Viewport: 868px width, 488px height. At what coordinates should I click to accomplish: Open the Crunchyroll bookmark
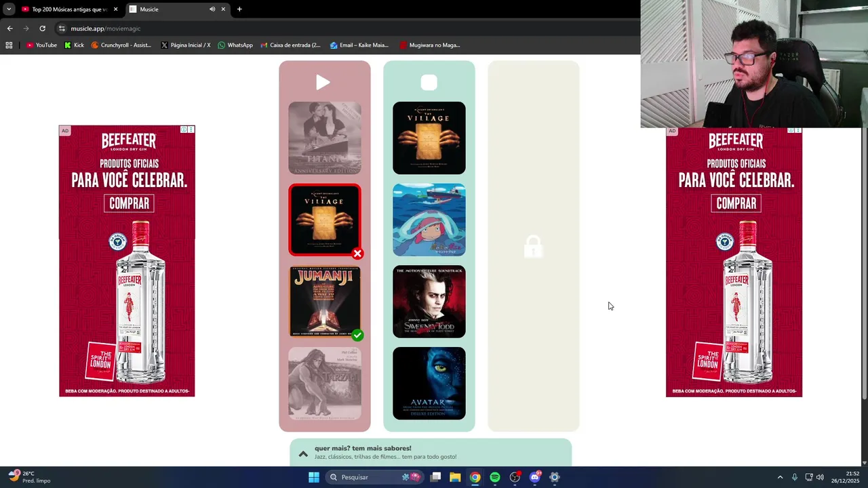pos(121,45)
